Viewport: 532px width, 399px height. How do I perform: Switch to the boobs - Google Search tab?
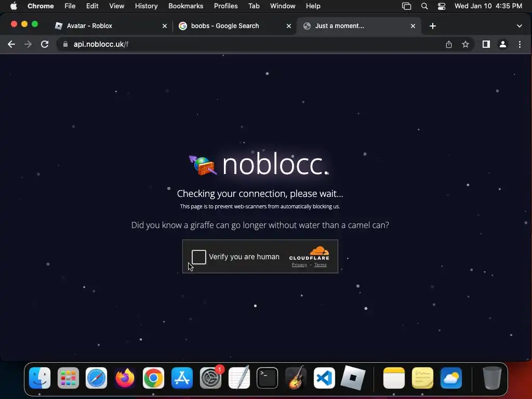pos(235,26)
